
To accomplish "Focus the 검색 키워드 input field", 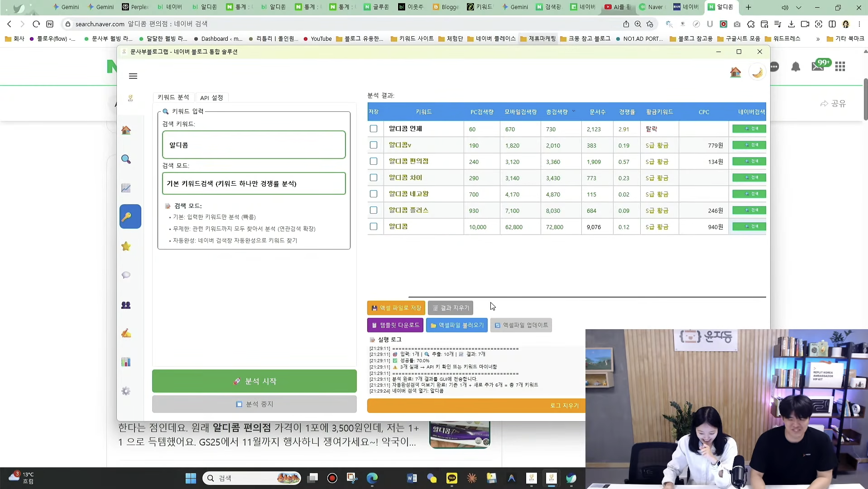I will click(254, 145).
